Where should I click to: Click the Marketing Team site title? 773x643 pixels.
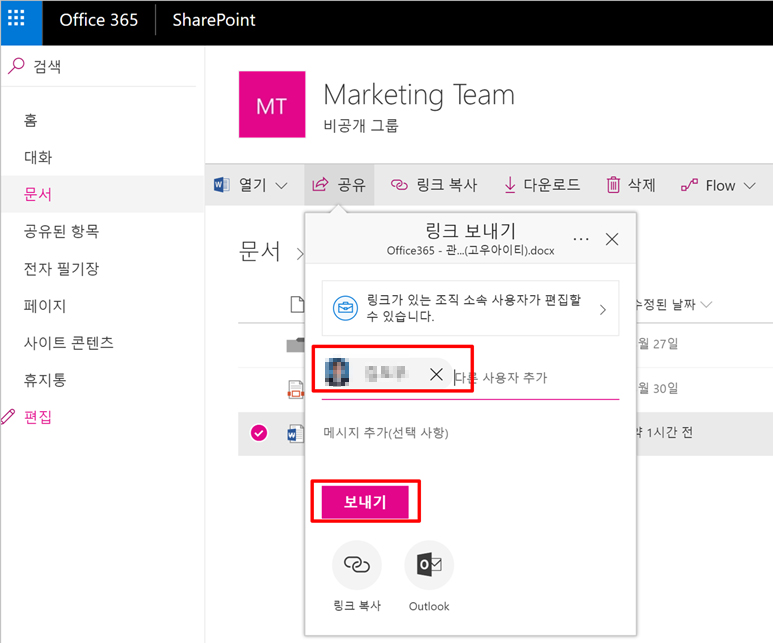pos(419,95)
